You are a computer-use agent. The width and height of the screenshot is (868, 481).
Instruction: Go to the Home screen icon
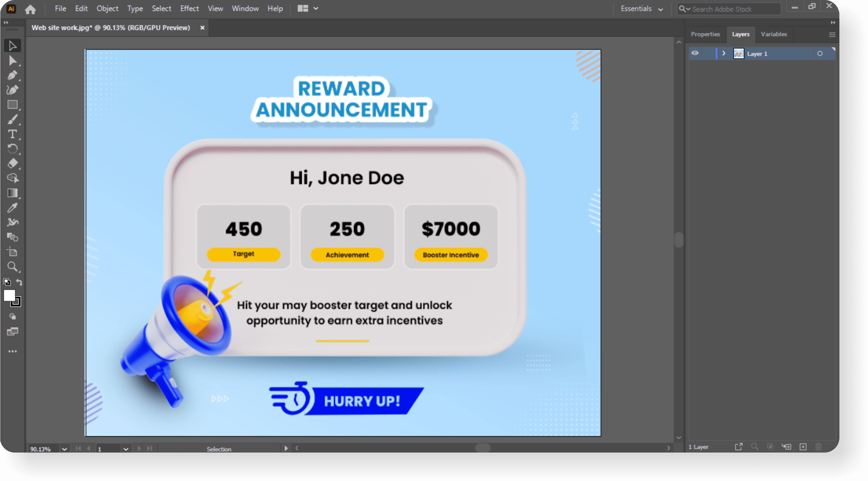coord(30,9)
